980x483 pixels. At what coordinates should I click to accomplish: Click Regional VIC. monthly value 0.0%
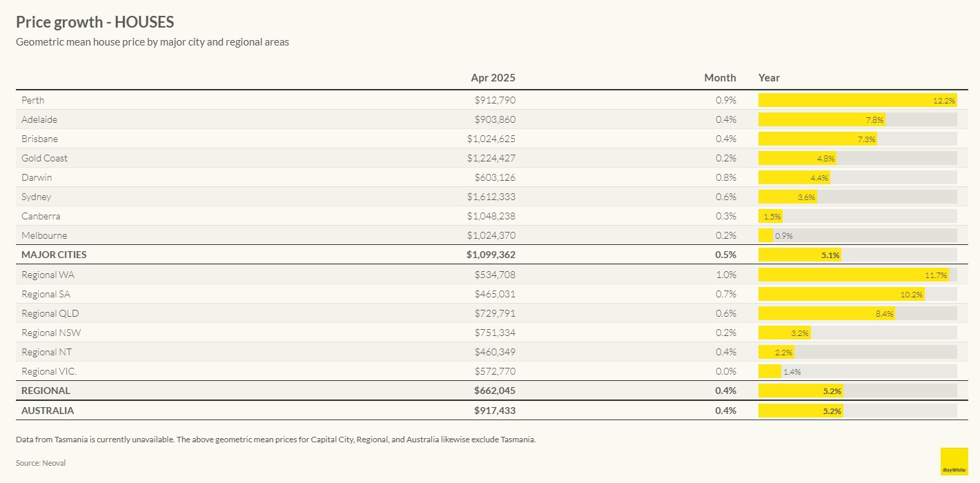(725, 371)
